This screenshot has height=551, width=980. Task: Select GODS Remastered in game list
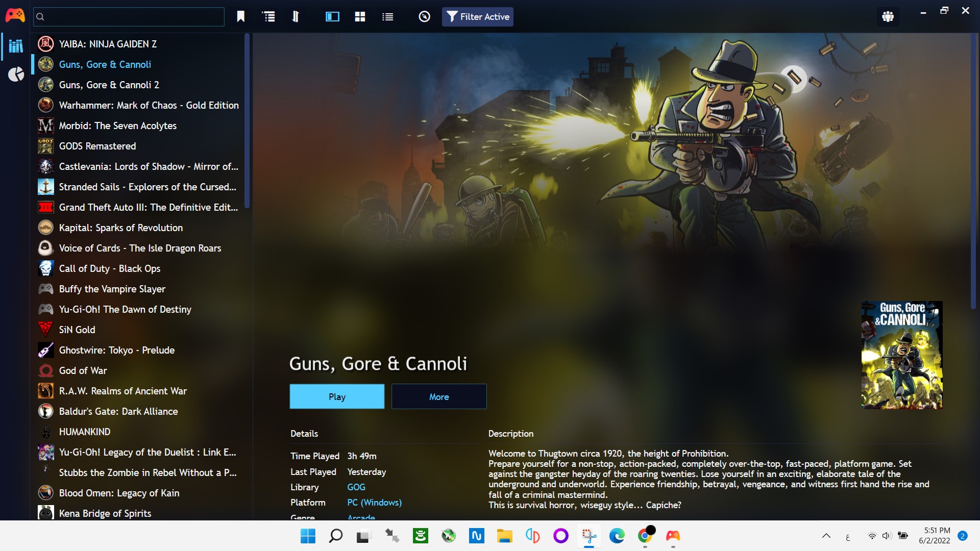[x=138, y=146]
